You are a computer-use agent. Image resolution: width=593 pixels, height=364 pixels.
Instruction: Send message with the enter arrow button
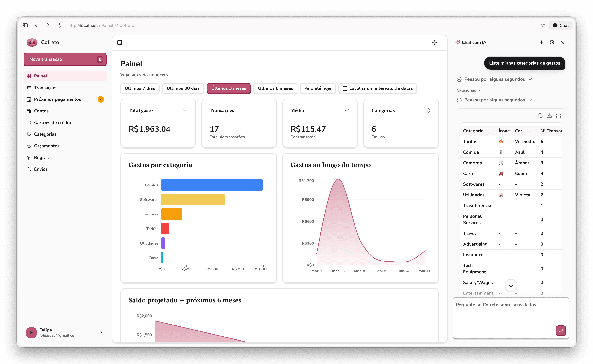click(x=561, y=331)
